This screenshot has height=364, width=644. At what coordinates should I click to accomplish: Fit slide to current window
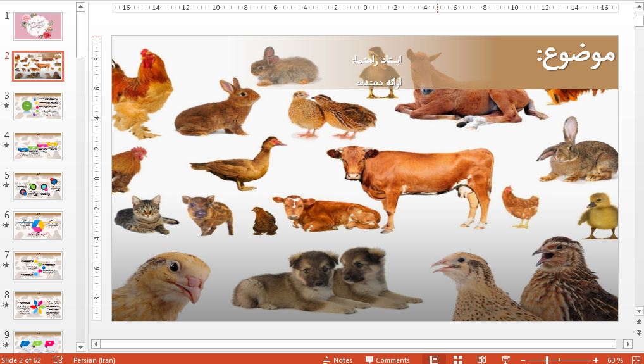click(635, 360)
